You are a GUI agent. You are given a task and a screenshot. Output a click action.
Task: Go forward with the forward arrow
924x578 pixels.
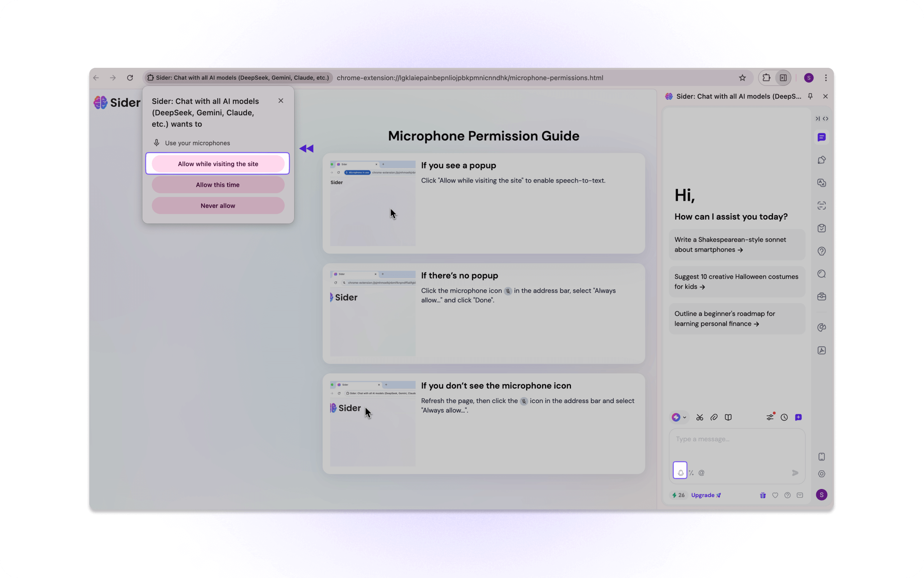113,78
